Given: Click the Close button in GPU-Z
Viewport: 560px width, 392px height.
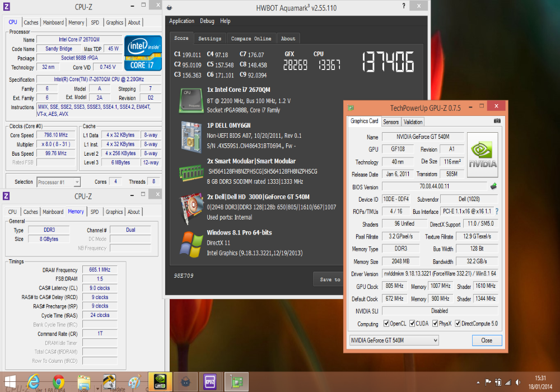Looking at the screenshot, I should pyautogui.click(x=487, y=340).
